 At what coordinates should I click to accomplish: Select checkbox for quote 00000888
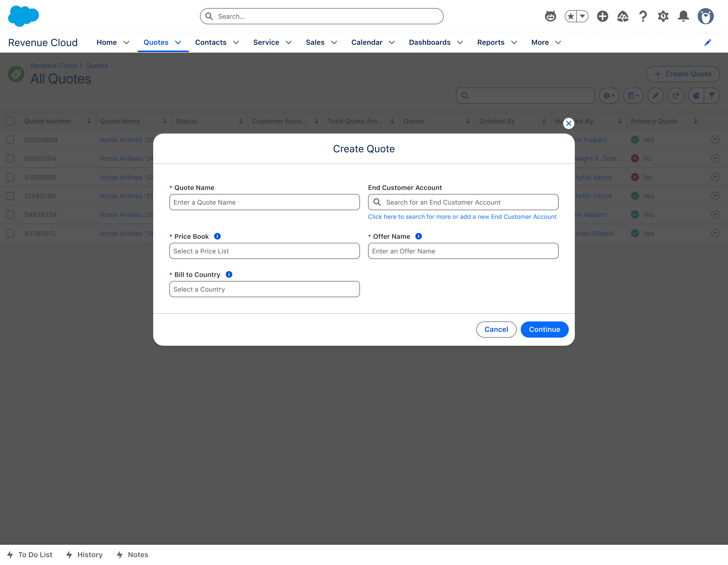pyautogui.click(x=10, y=139)
